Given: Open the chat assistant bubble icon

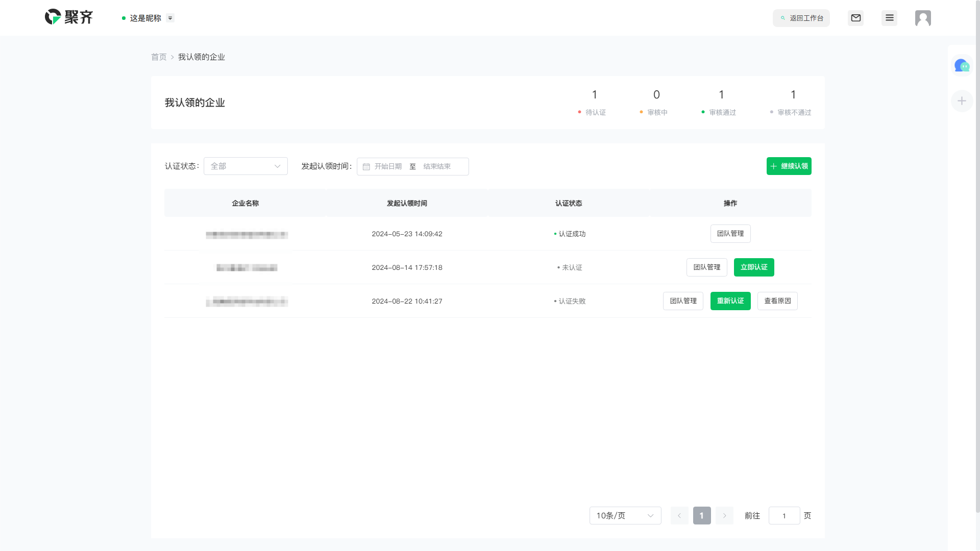Looking at the screenshot, I should click(962, 65).
